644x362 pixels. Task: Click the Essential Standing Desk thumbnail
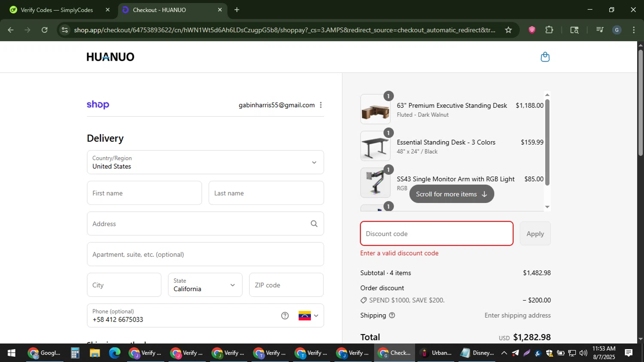(x=375, y=146)
